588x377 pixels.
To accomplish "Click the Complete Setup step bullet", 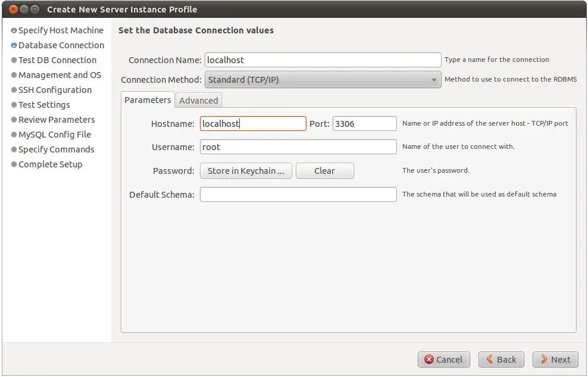I will (x=14, y=164).
